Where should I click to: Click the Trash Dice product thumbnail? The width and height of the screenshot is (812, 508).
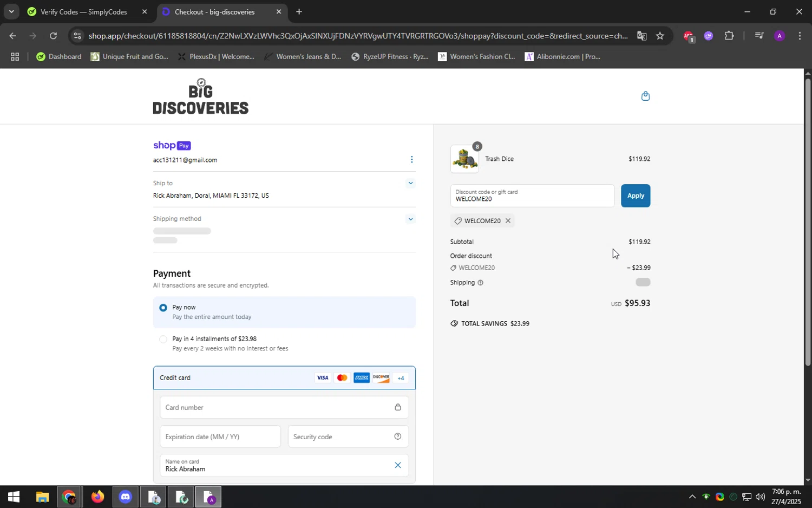point(464,159)
